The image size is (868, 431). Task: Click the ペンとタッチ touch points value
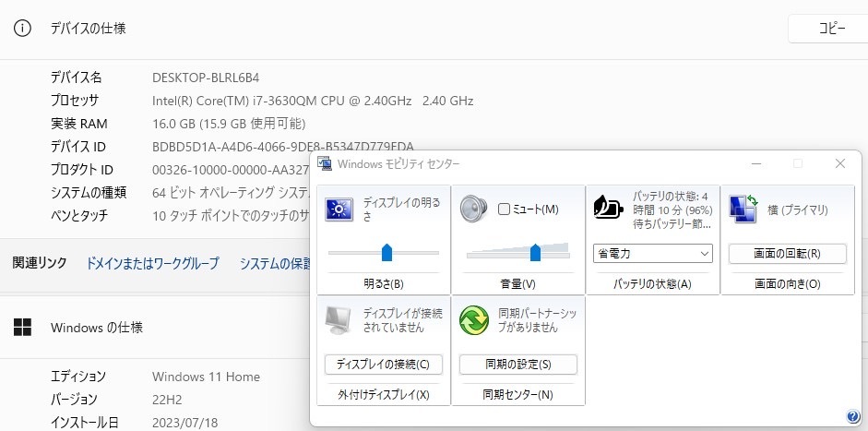pos(231,216)
